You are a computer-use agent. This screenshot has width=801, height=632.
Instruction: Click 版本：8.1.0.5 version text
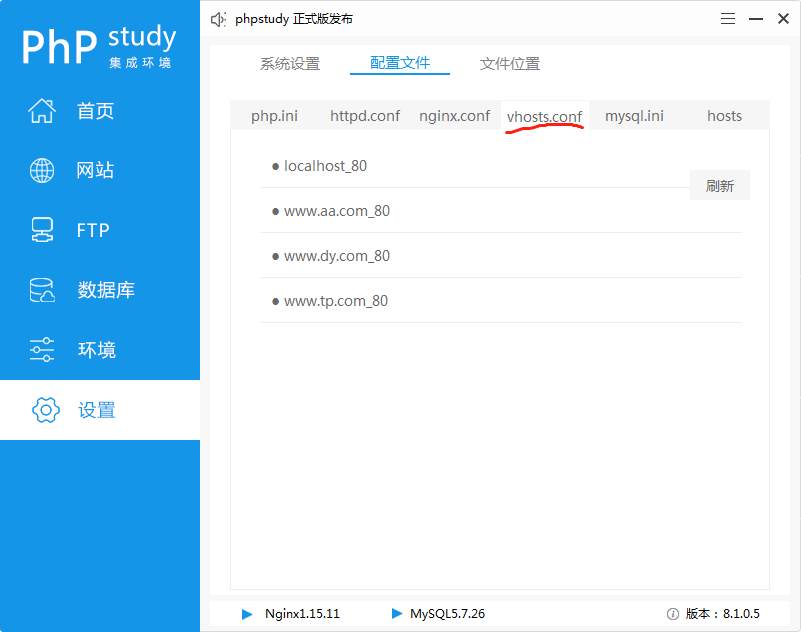tap(722, 614)
